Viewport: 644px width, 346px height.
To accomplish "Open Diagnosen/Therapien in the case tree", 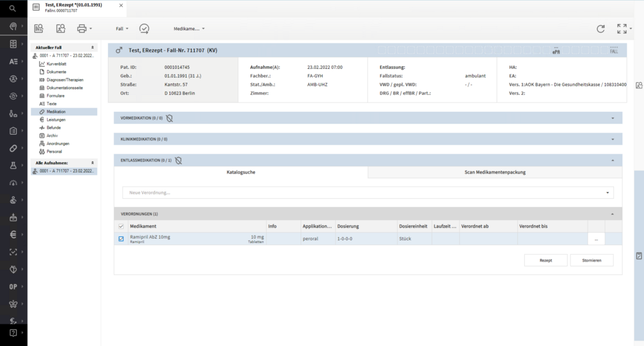I will (x=64, y=80).
